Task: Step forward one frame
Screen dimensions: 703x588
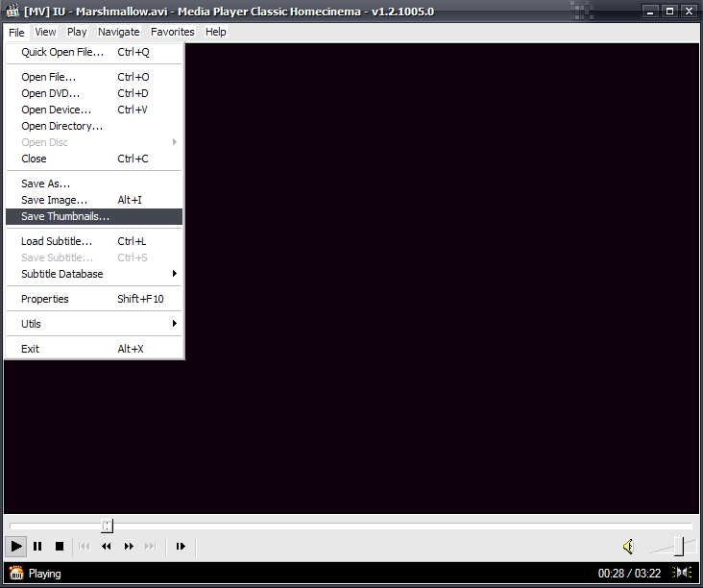Action: [x=181, y=547]
